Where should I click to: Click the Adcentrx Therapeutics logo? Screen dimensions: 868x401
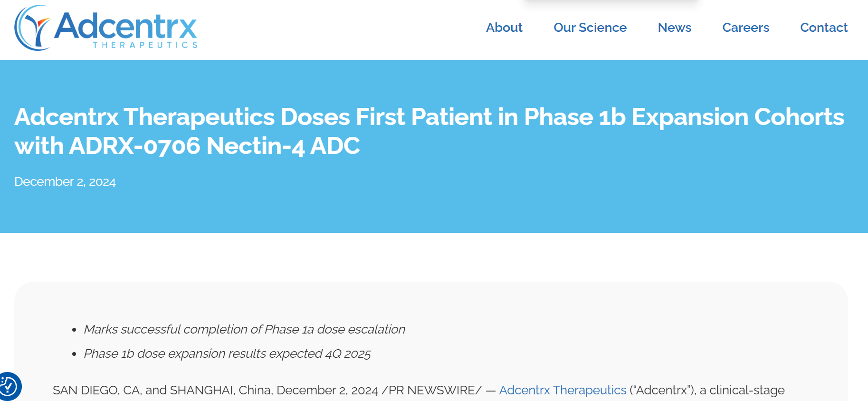click(x=106, y=28)
